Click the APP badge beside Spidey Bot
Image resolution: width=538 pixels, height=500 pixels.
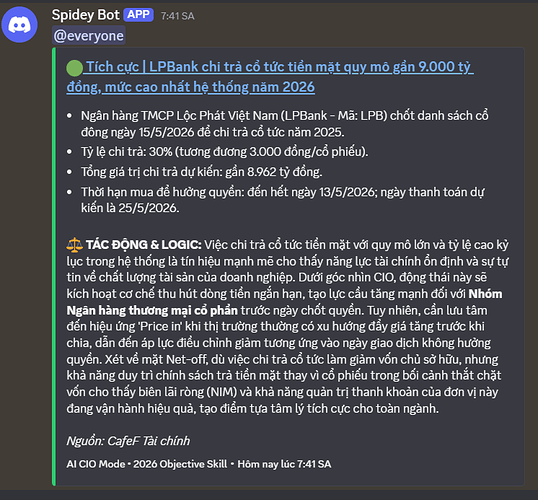(x=138, y=15)
